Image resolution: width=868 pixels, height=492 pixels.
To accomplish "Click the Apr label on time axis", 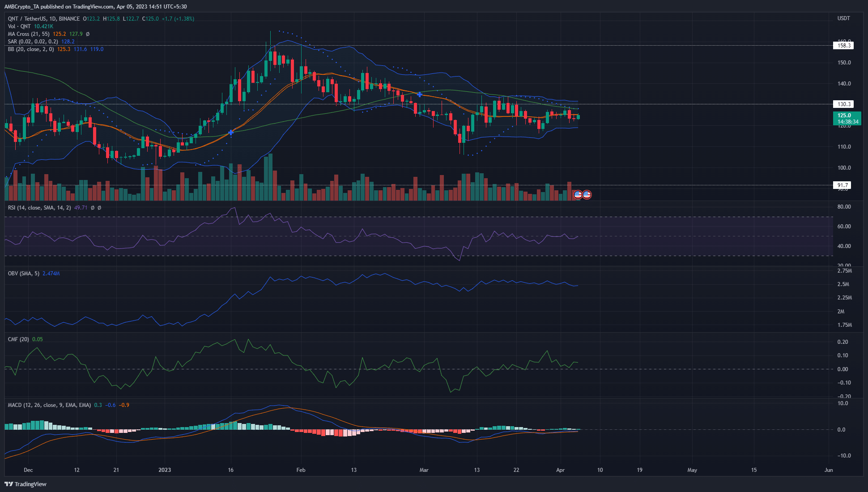I will 560,470.
